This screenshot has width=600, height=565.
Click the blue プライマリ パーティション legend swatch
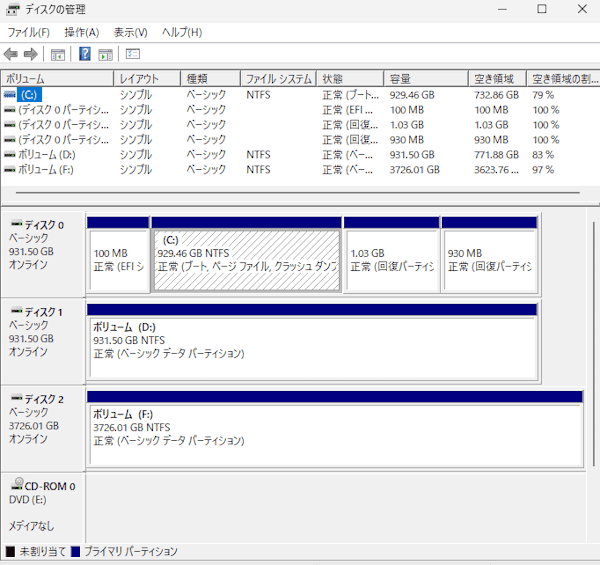(75, 552)
